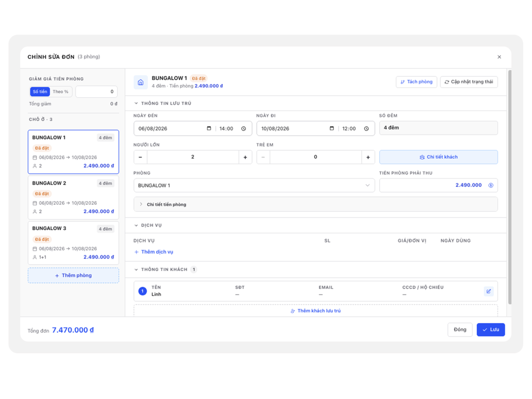Click the Đã đặt badge in the header
This screenshot has height=399, width=532.
point(199,78)
